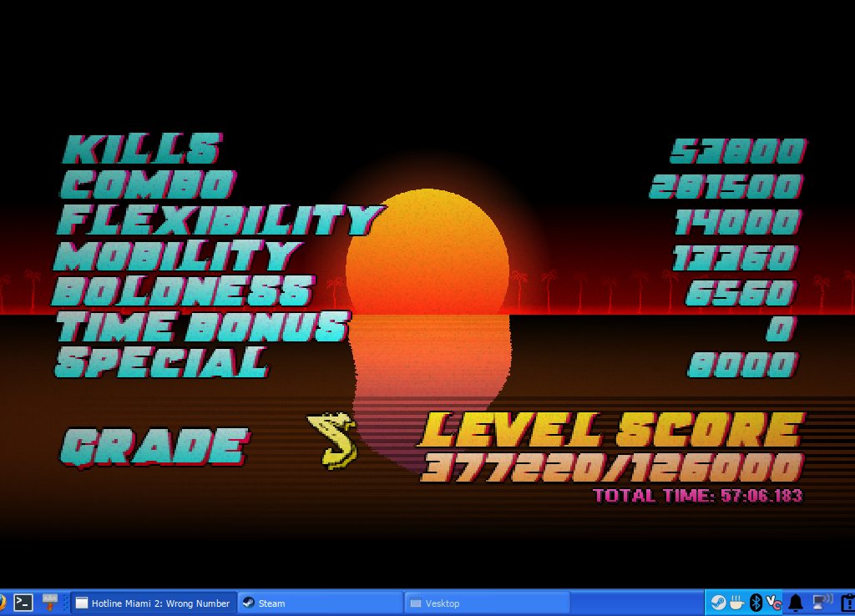855x616 pixels.
Task: Click the FLEXIBILITY label
Action: [220, 220]
